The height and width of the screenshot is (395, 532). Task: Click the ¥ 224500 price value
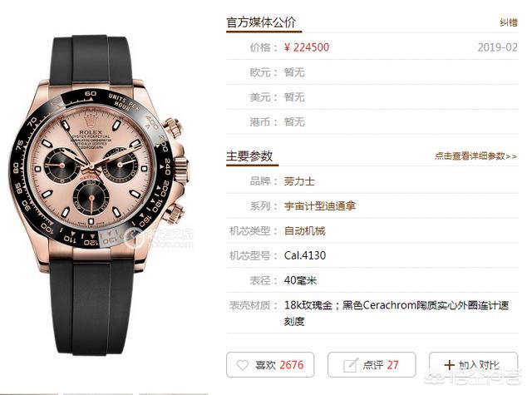tap(307, 47)
